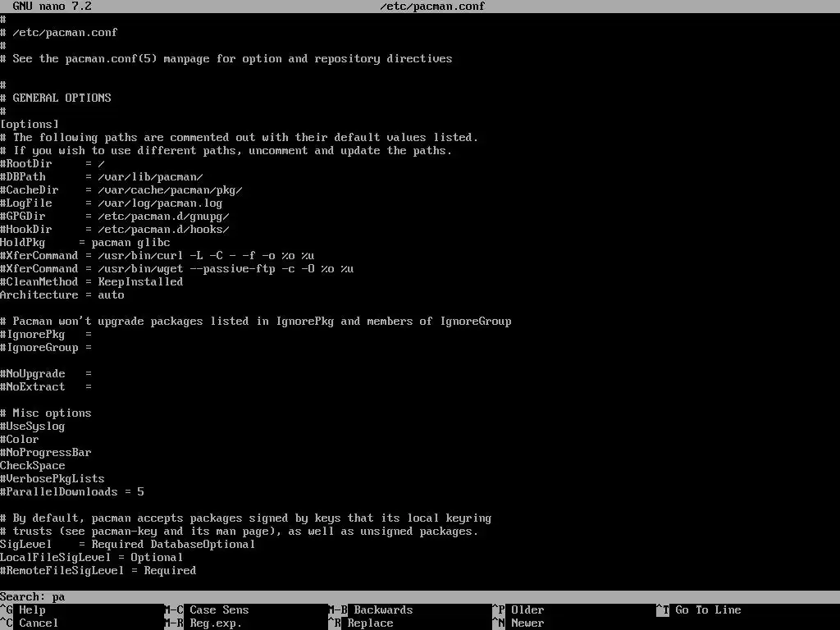The height and width of the screenshot is (630, 840).
Task: Click the #IgnoreGroup line
Action: point(46,348)
